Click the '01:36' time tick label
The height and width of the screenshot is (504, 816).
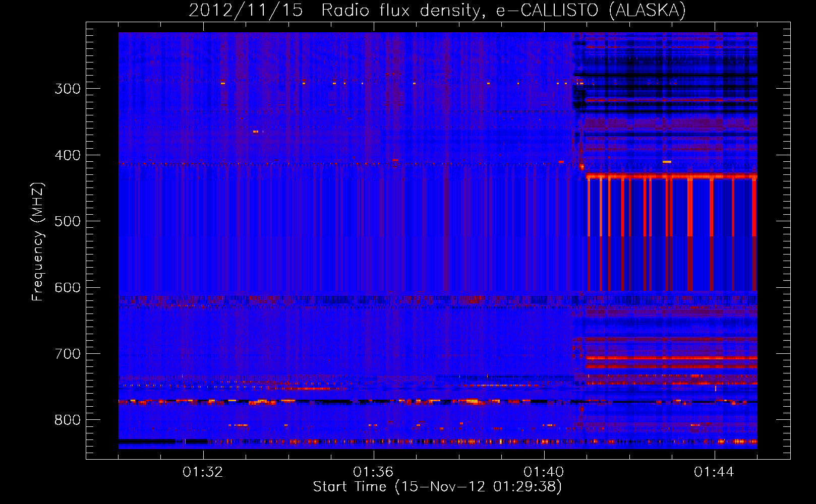click(373, 472)
